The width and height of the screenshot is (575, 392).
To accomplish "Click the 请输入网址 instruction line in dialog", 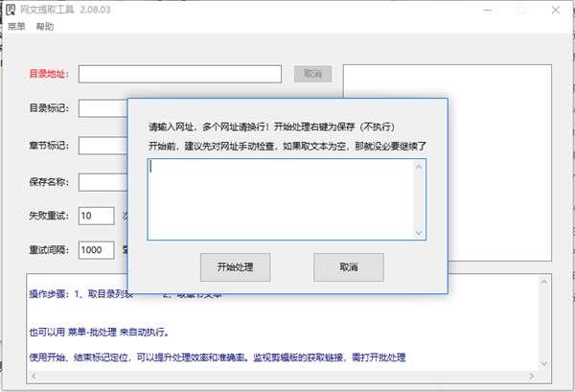I will pyautogui.click(x=271, y=127).
